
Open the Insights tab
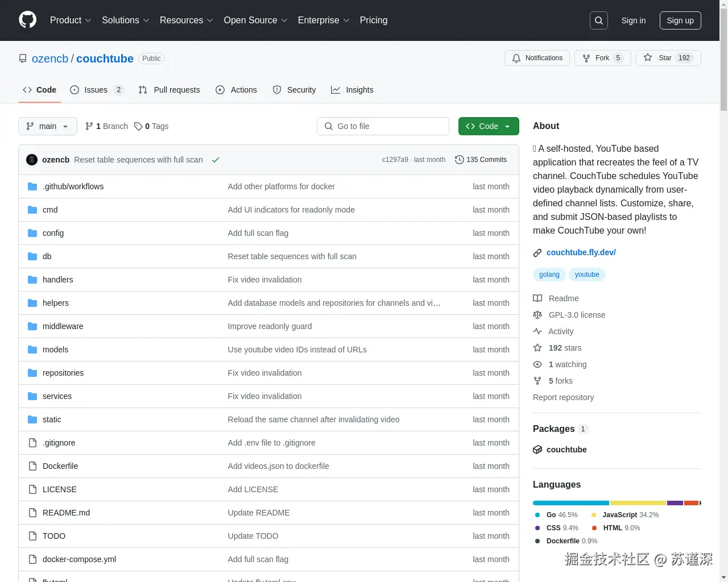(353, 90)
